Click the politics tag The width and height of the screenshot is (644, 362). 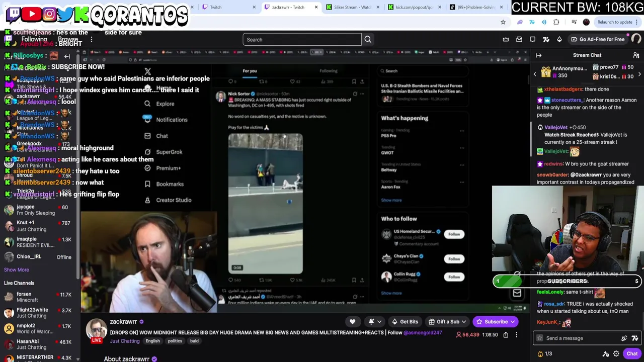point(175,341)
